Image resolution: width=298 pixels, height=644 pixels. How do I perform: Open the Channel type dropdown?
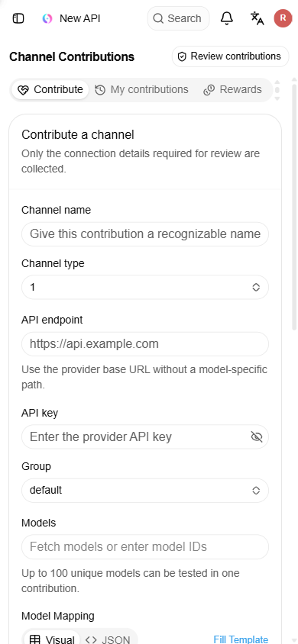tap(145, 287)
